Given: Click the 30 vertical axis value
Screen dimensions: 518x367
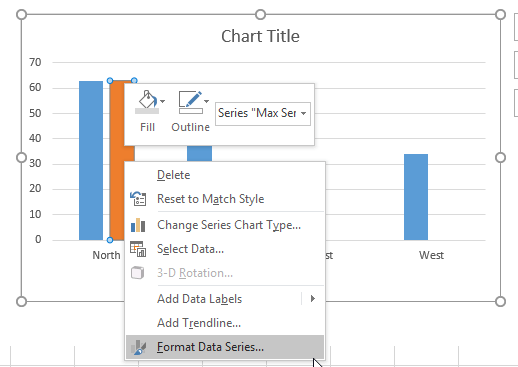Looking at the screenshot, I should point(35,163).
